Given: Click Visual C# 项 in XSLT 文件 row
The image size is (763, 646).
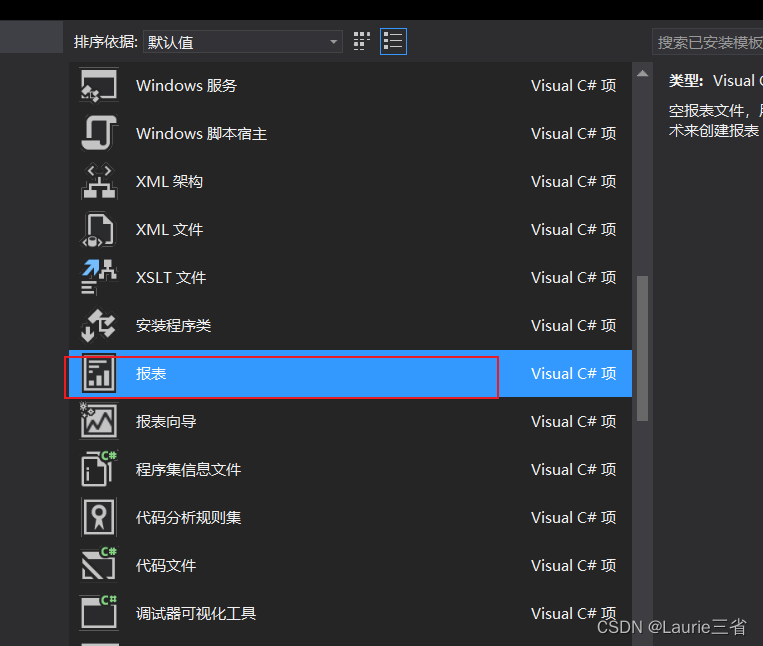Looking at the screenshot, I should coord(574,277).
